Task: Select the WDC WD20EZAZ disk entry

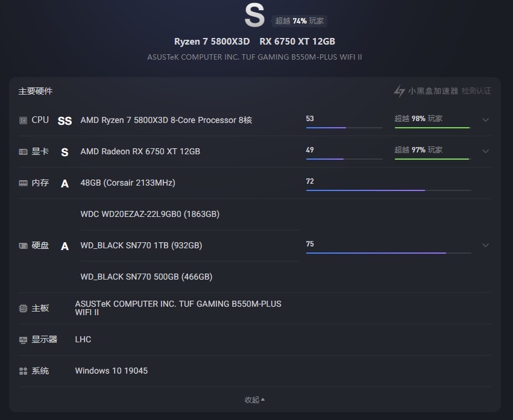Action: (x=149, y=215)
